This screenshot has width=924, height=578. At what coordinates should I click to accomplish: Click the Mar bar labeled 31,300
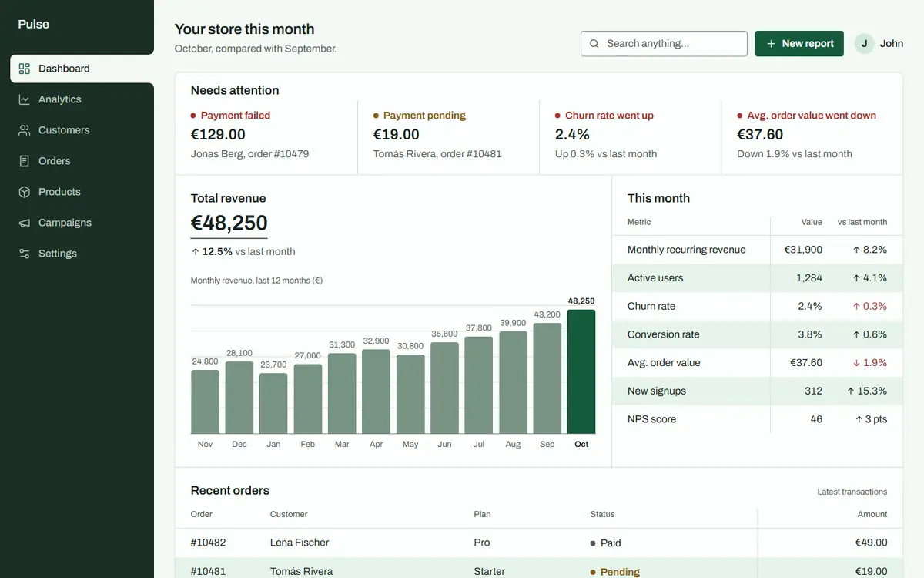[x=342, y=394]
